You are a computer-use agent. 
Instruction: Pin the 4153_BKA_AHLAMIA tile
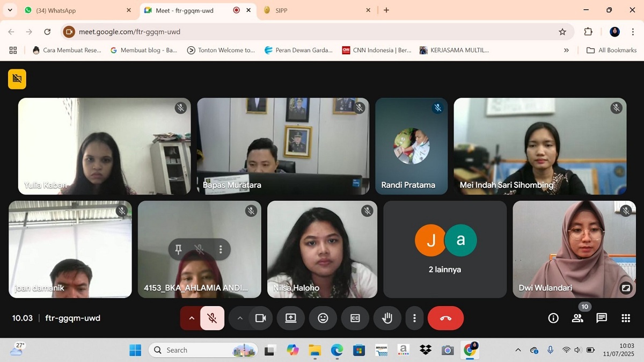coord(178,249)
